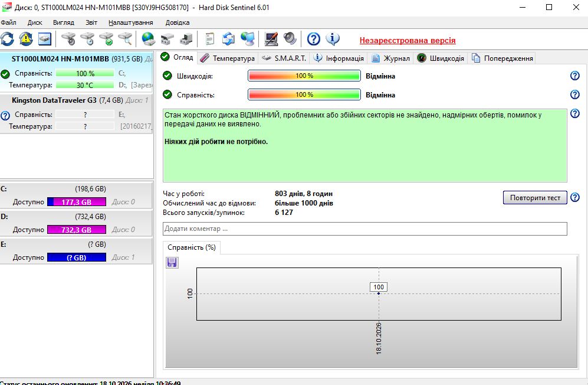Click the D: drive magenta free space bar
The height and width of the screenshot is (385, 588).
(x=77, y=230)
